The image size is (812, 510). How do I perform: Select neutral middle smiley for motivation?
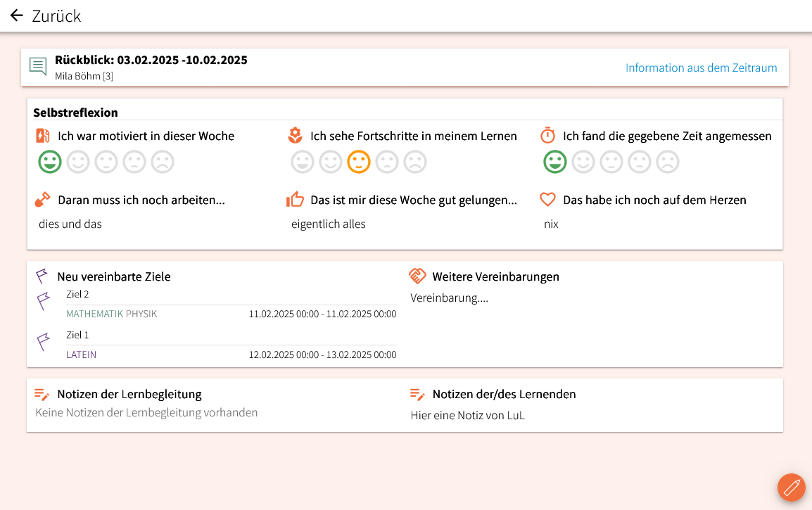[106, 162]
